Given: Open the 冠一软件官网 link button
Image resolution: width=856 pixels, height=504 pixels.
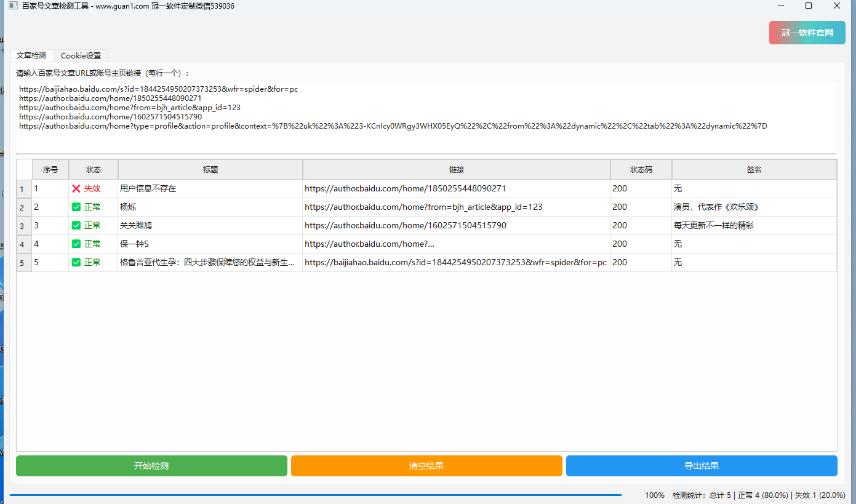Looking at the screenshot, I should tap(807, 33).
